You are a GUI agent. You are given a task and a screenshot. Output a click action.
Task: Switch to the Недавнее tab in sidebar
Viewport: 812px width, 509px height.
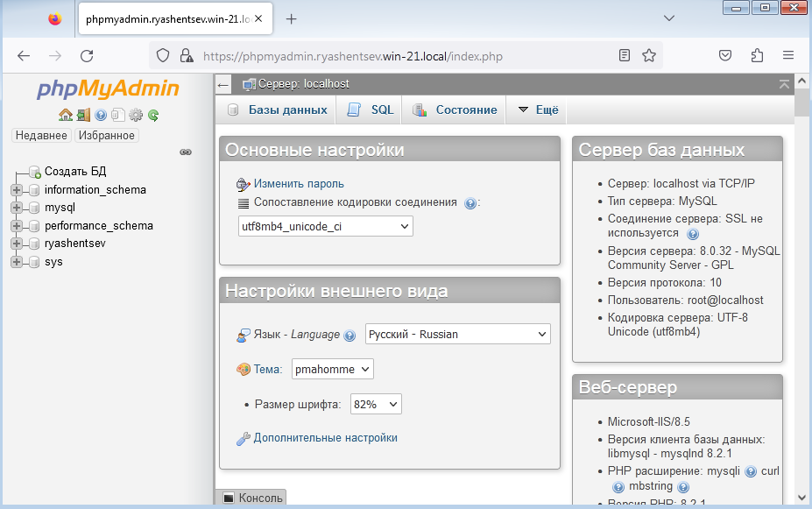point(41,135)
